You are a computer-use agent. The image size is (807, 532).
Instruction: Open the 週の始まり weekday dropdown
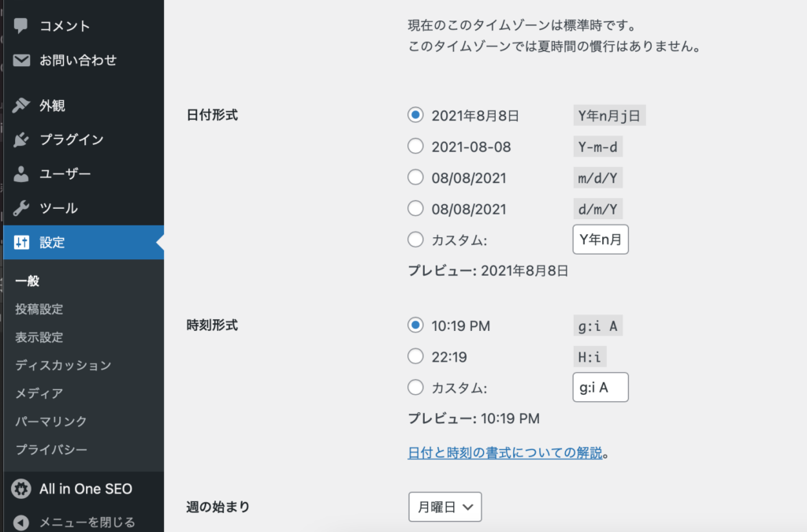point(444,508)
